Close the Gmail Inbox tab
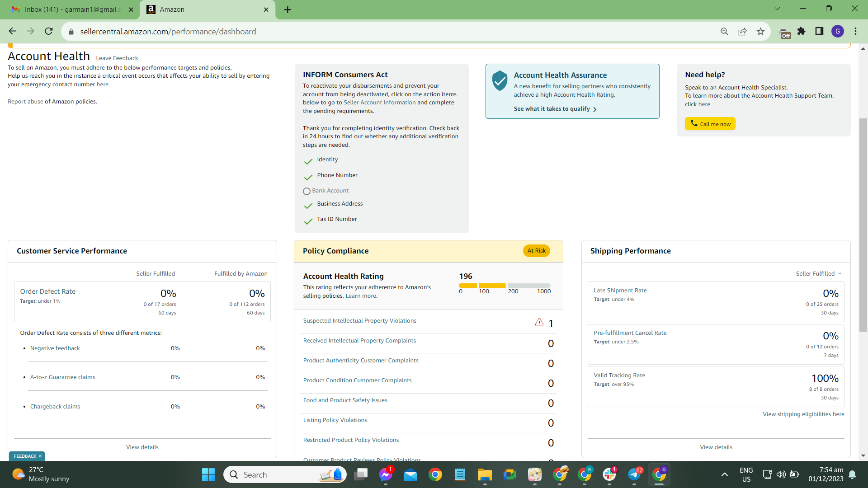Screen dimensions: 868x488 (131, 9)
